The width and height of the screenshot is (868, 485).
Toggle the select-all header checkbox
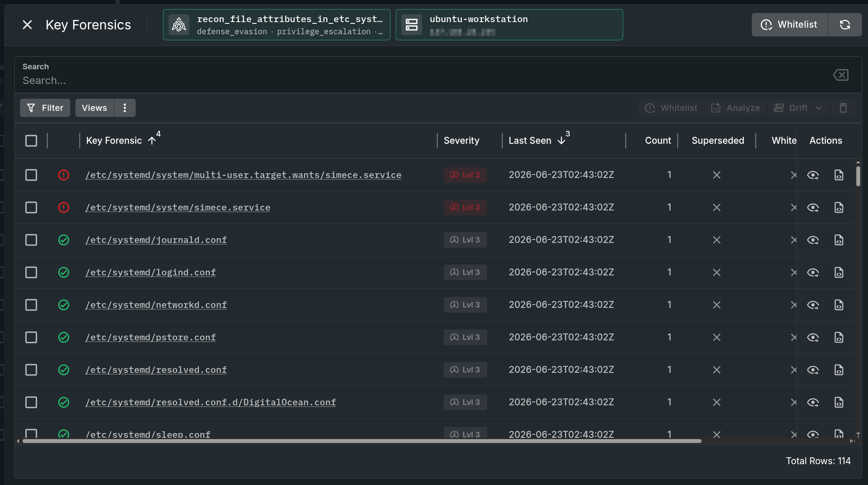click(31, 141)
